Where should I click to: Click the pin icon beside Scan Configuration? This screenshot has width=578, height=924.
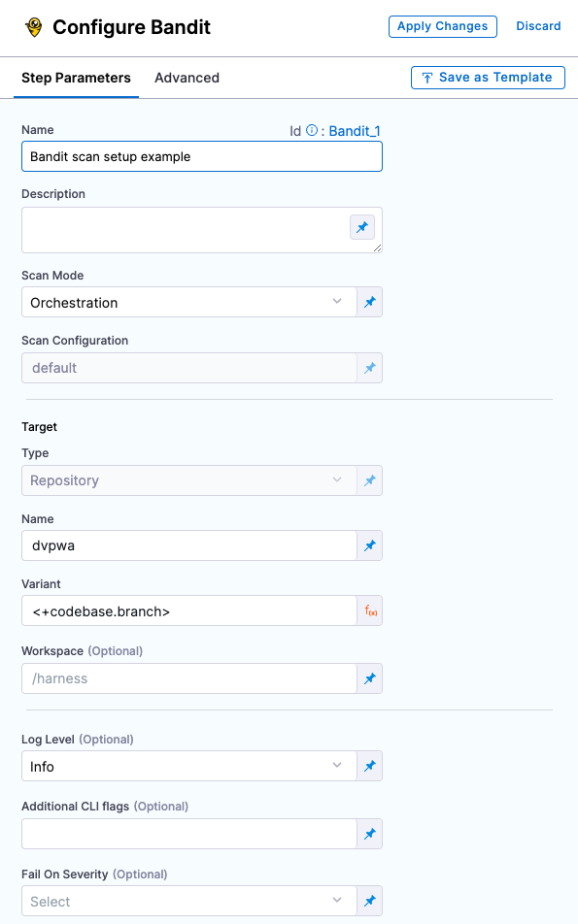[x=368, y=368]
